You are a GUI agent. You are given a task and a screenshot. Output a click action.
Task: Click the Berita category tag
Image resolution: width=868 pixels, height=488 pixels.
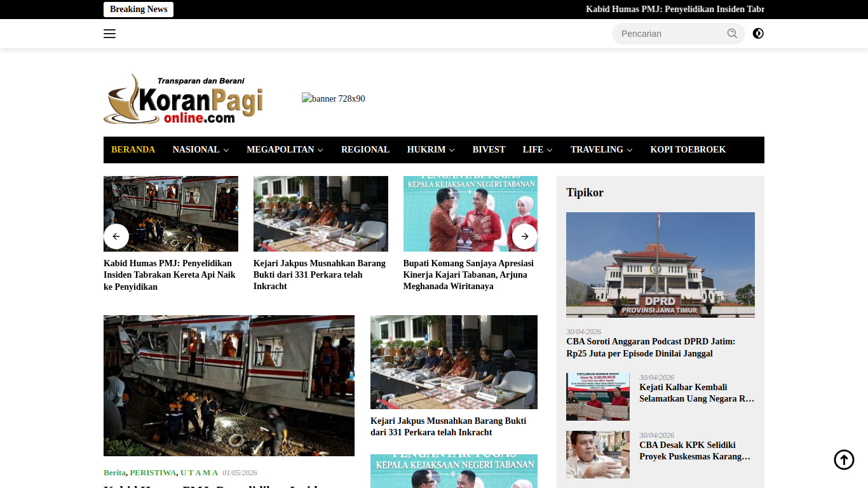tap(114, 473)
